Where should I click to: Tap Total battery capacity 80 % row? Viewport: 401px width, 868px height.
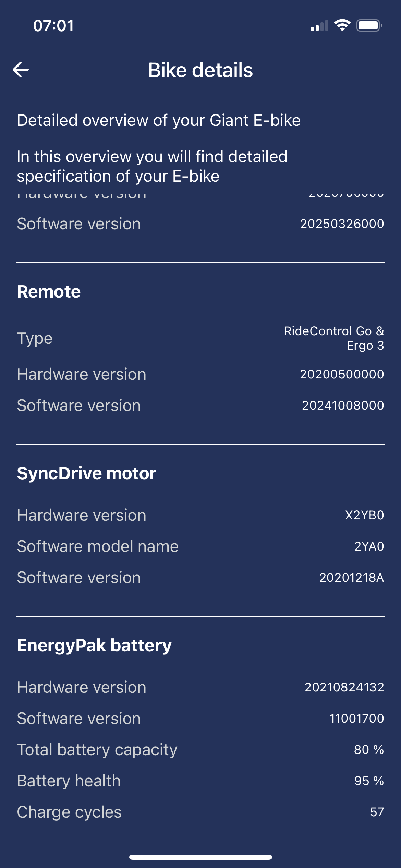pyautogui.click(x=200, y=750)
